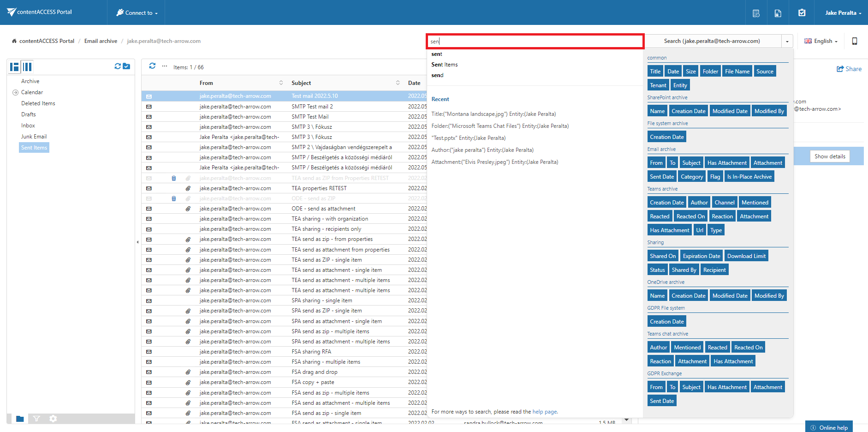Click the clipboard checkmark icon in header
Image resolution: width=868 pixels, height=432 pixels.
(802, 13)
